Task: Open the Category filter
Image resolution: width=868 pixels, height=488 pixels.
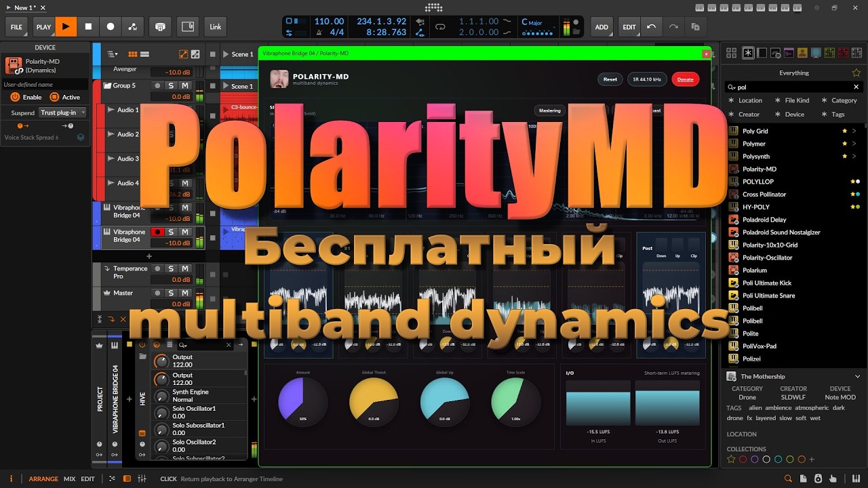Action: pos(840,100)
